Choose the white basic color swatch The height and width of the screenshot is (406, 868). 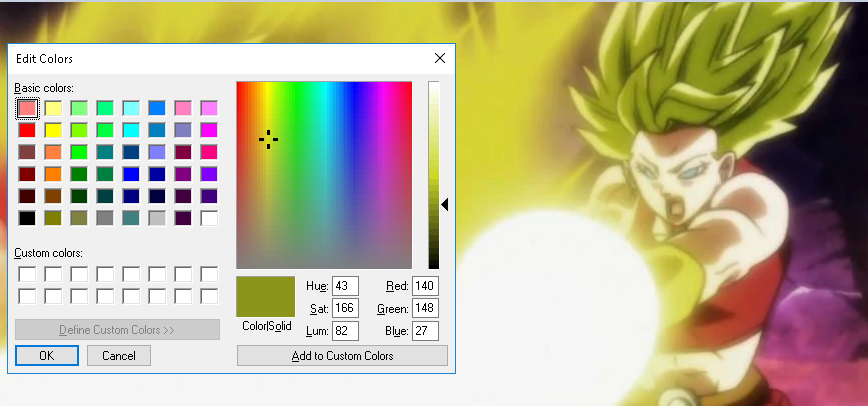tap(209, 218)
